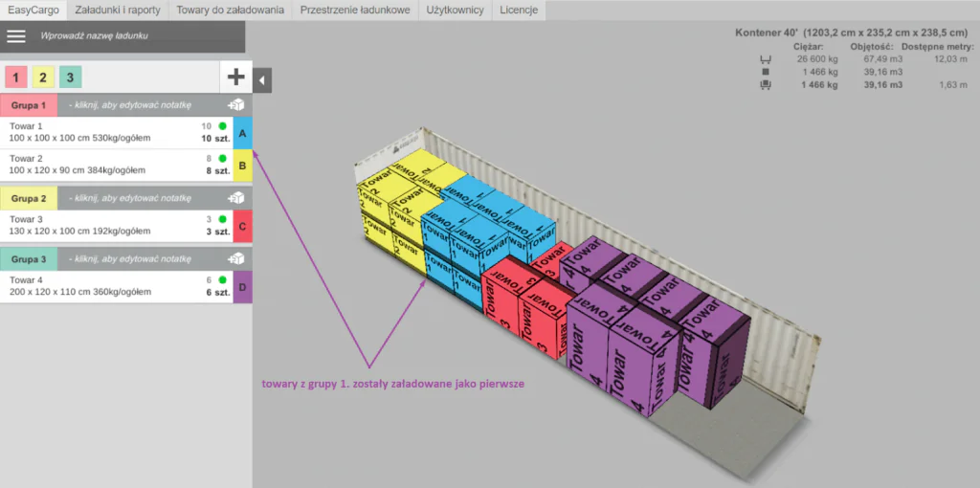
Task: Open the Licencje tab
Action: [x=519, y=10]
